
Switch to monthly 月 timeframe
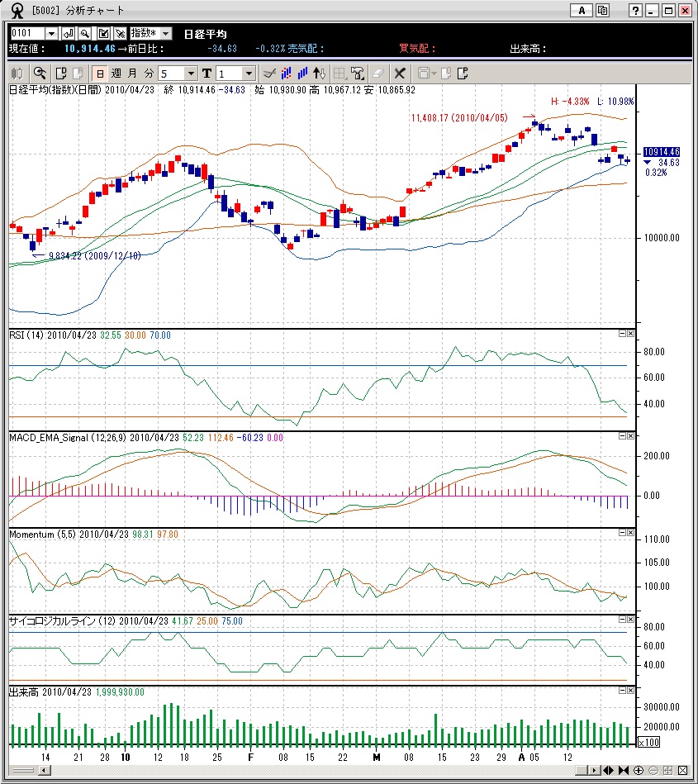coord(132,74)
